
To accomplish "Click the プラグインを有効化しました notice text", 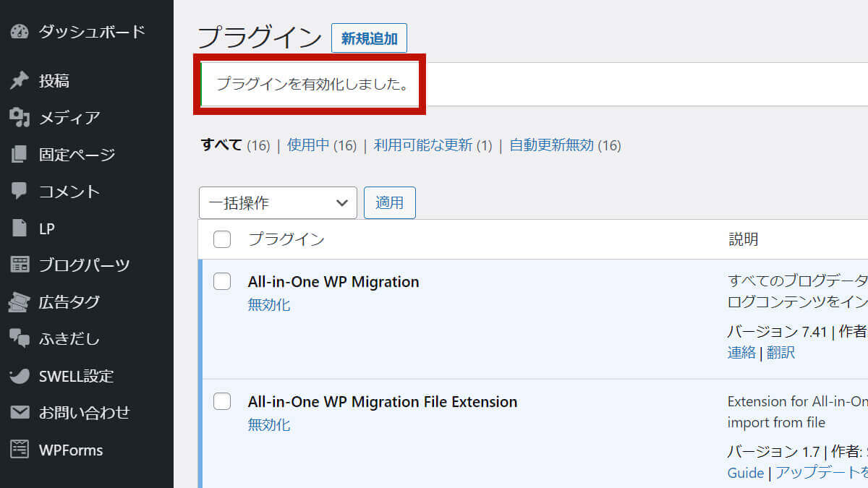I will pyautogui.click(x=313, y=84).
